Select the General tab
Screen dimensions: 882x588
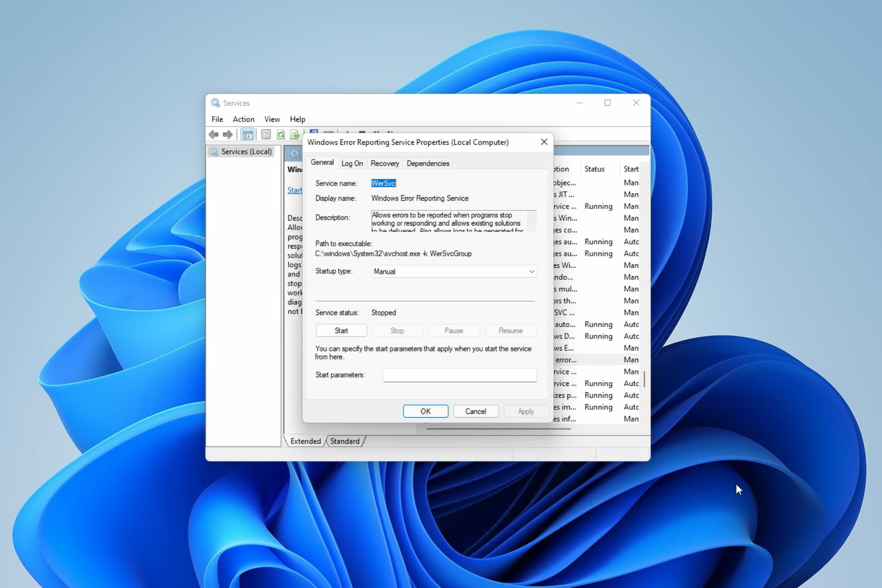coord(322,162)
